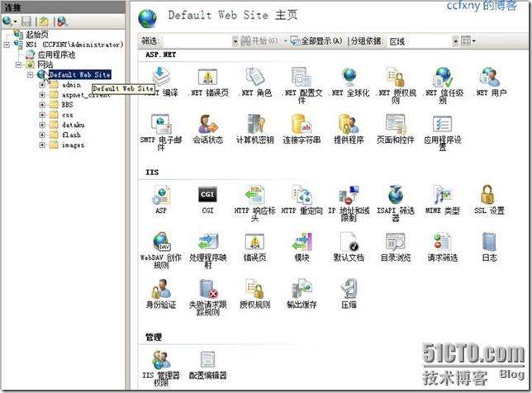This screenshot has width=532, height=393.
Task: Click the save toolbar icon
Action: point(26,21)
